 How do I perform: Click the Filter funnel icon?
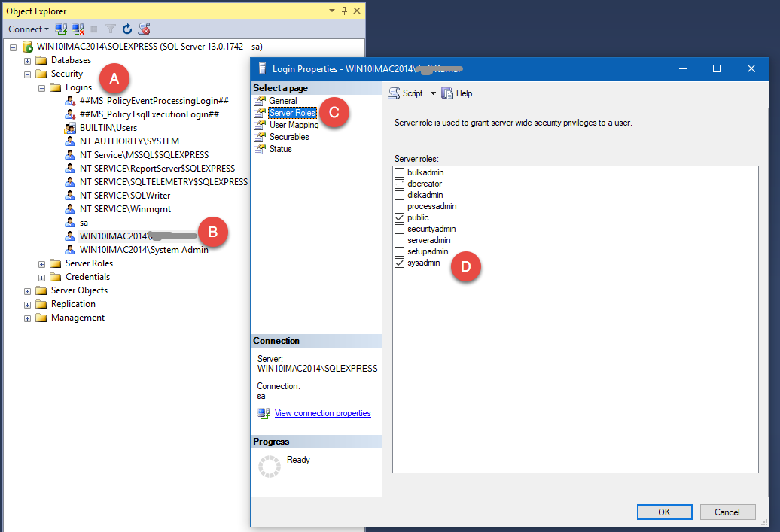pyautogui.click(x=111, y=29)
